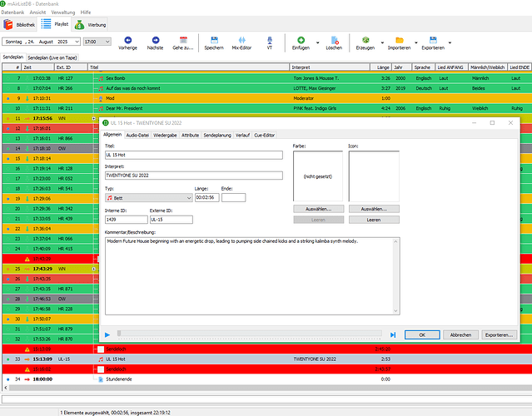Click the Interpret input field
The width and height of the screenshot is (532, 416).
[194, 176]
